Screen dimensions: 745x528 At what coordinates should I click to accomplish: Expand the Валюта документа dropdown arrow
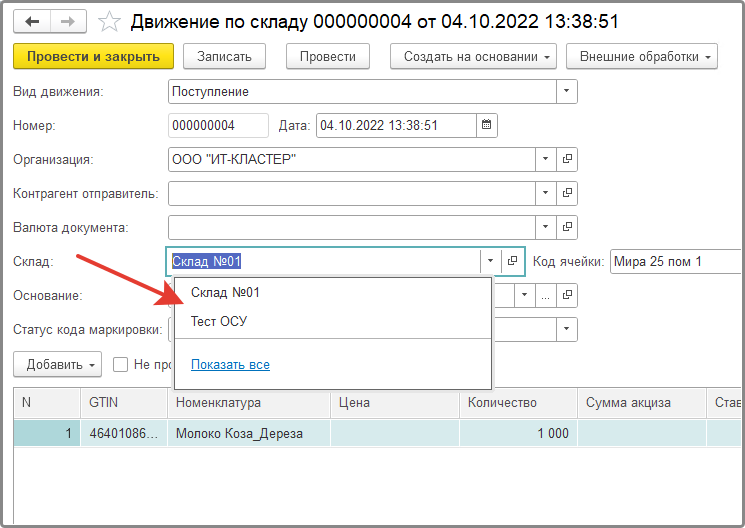545,227
